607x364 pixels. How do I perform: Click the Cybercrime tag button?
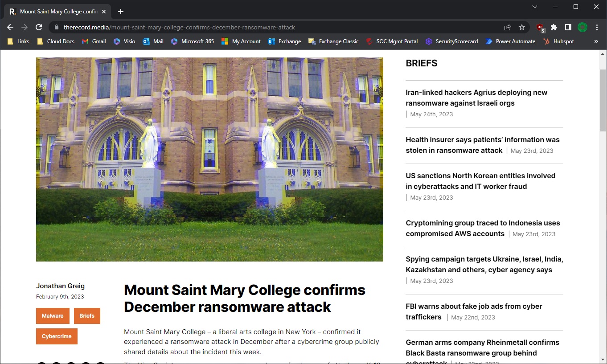point(57,336)
